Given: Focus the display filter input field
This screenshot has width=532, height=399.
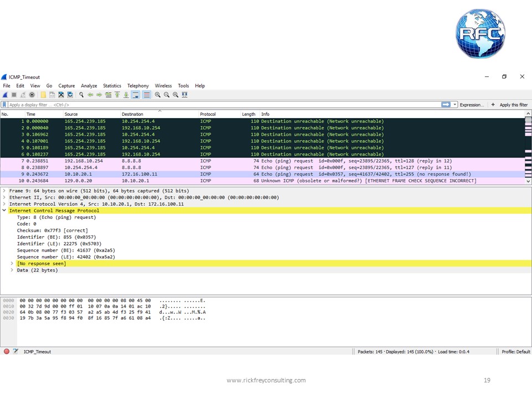Looking at the screenshot, I should tap(224, 105).
